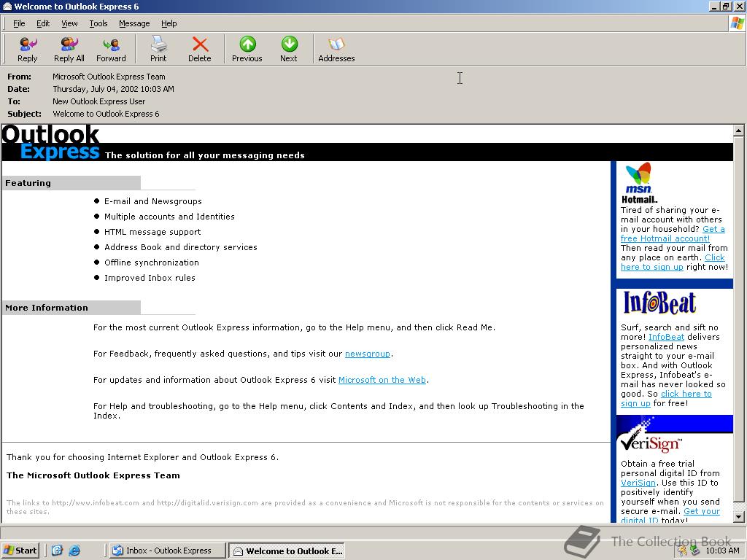The image size is (747, 560).
Task: Open the View menu
Action: point(69,23)
